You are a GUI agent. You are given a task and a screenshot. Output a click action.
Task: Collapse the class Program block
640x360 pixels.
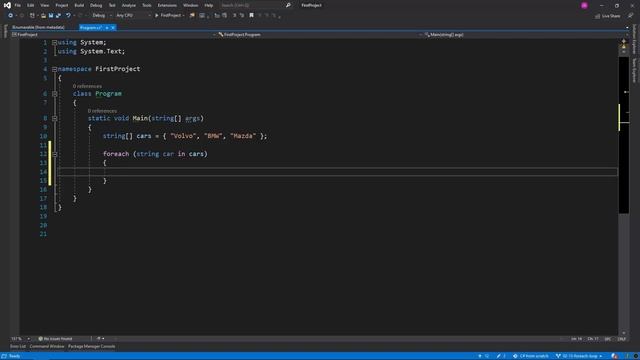pos(54,94)
